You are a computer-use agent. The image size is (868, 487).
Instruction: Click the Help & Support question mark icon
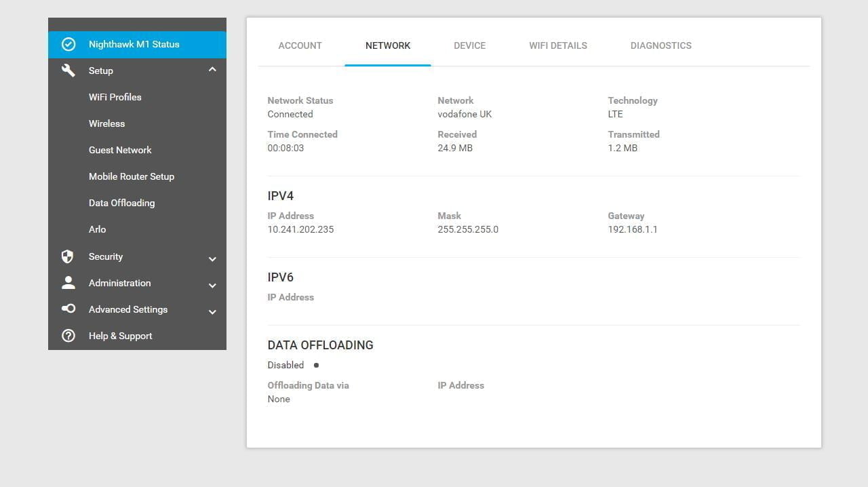(x=68, y=336)
